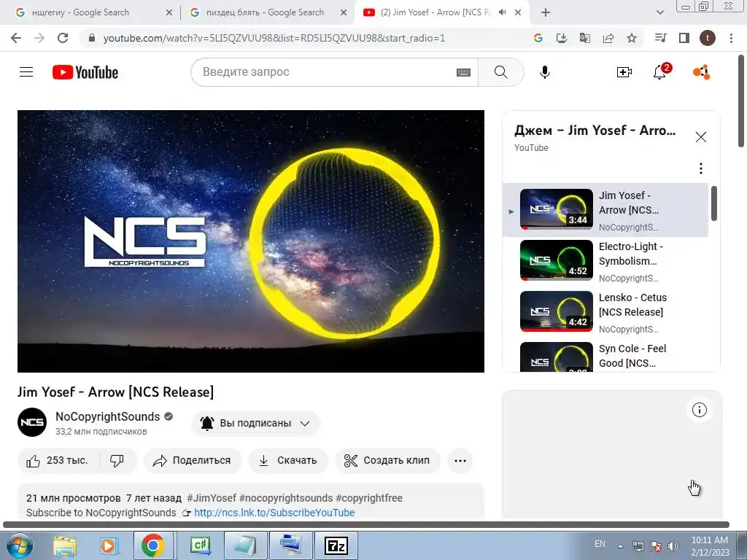The height and width of the screenshot is (560, 747).
Task: Open media controls in Chrome toolbar
Action: point(660,38)
